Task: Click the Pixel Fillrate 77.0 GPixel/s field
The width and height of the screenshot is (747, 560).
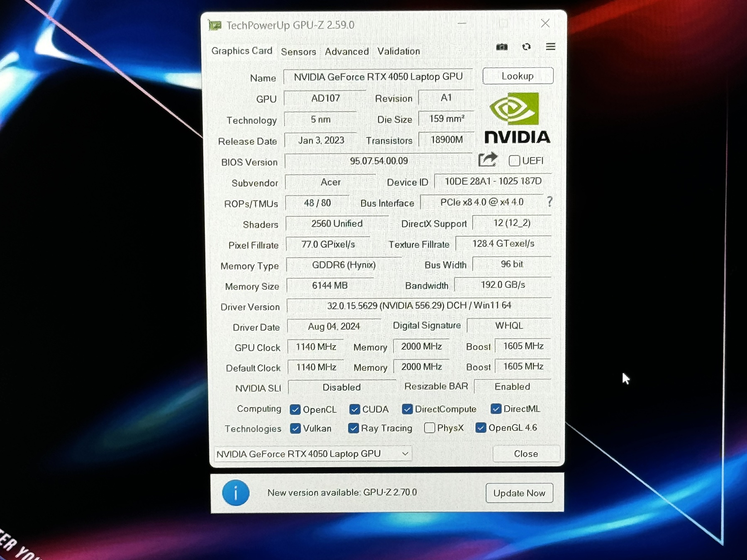Action: pos(328,244)
